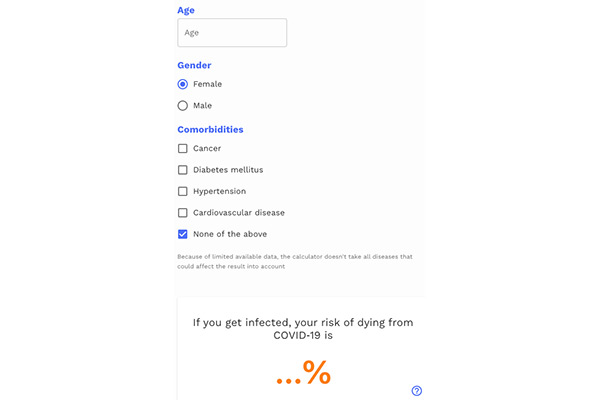The image size is (600, 400).
Task: Click the blue Age heading label
Action: [186, 10]
